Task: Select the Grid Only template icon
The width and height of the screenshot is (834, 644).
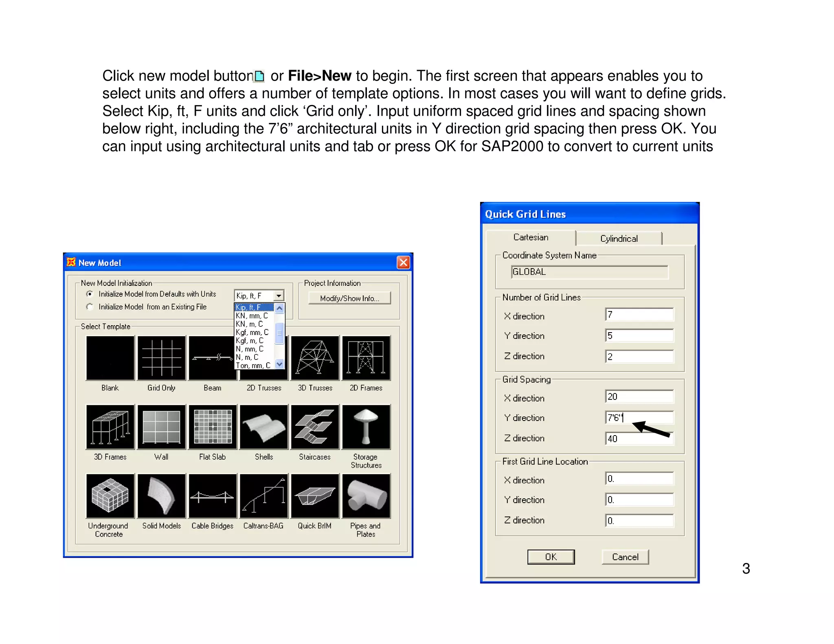Action: click(161, 358)
